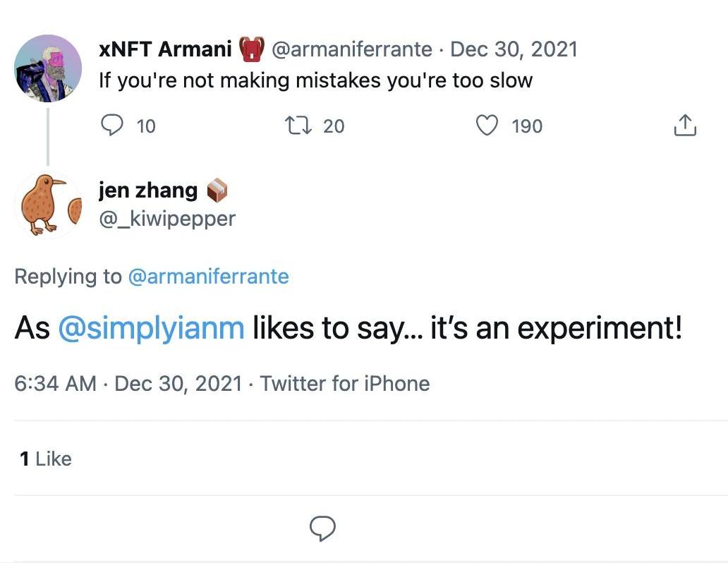Click the reply icon on Armani's tweet

113,126
